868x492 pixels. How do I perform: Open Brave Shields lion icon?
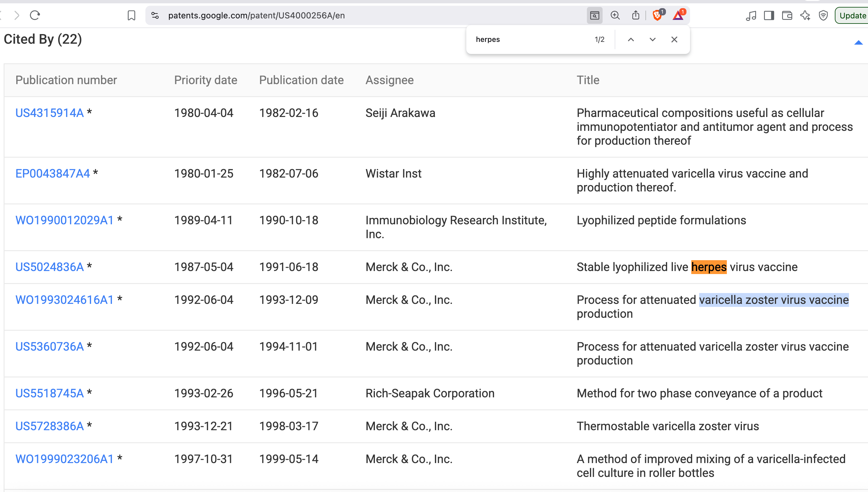pos(657,15)
